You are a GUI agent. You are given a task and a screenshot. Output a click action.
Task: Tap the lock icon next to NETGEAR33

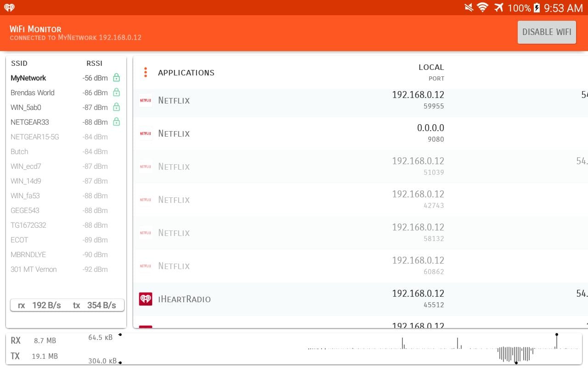point(116,121)
